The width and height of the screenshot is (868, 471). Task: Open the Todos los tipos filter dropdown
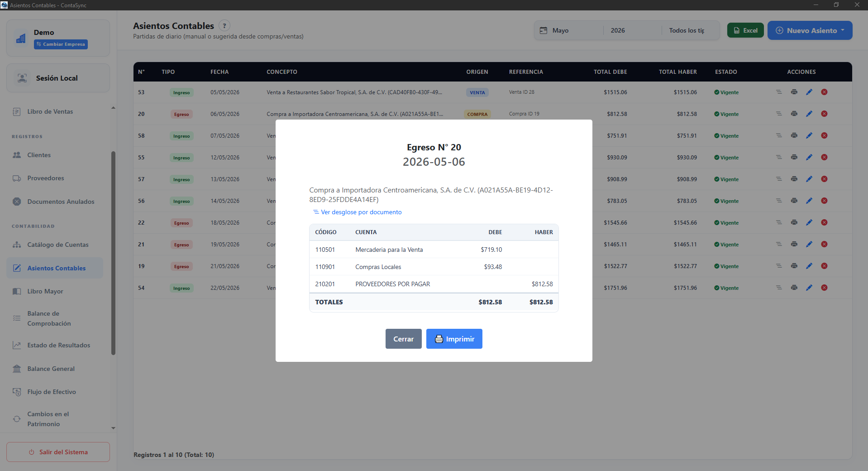coord(689,30)
